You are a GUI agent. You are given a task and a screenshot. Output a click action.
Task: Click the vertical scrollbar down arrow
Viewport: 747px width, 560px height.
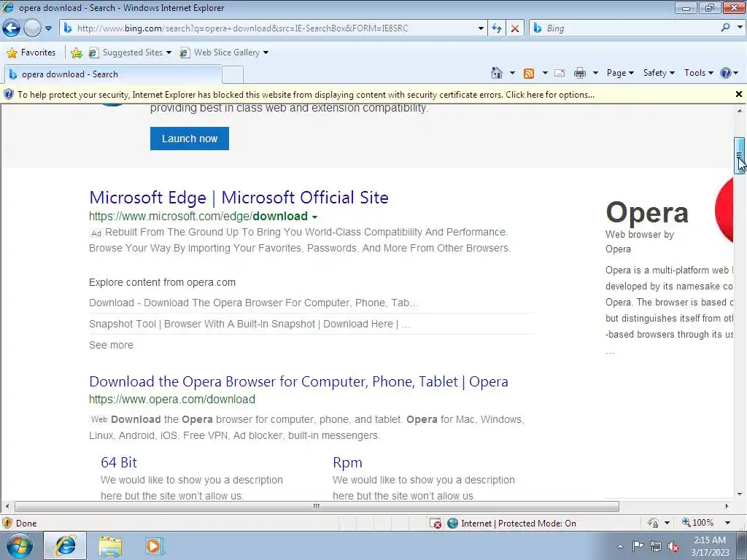click(x=739, y=494)
